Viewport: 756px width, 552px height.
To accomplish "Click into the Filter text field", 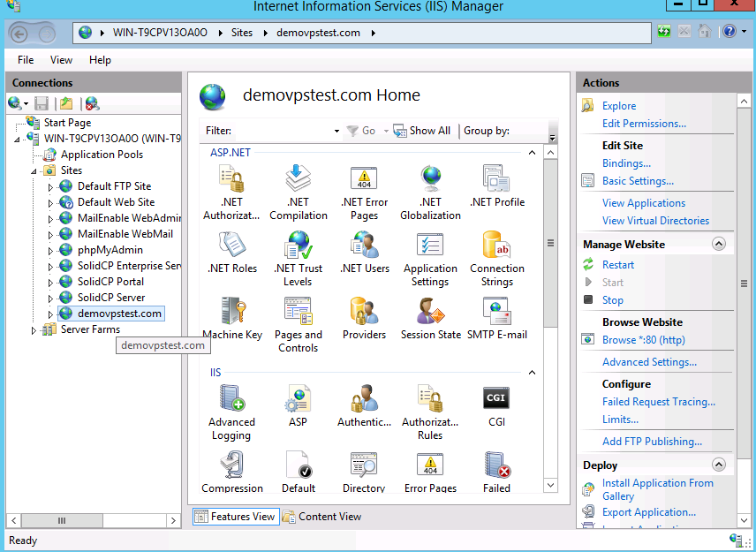I will click(x=283, y=131).
